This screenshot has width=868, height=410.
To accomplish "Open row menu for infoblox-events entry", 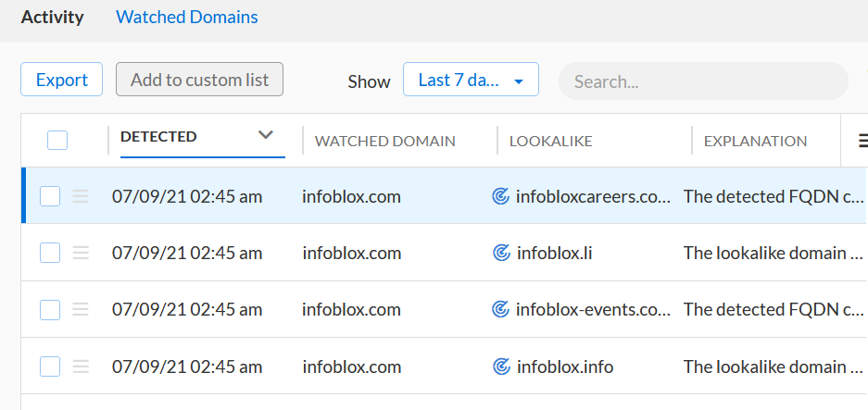I will 81,310.
